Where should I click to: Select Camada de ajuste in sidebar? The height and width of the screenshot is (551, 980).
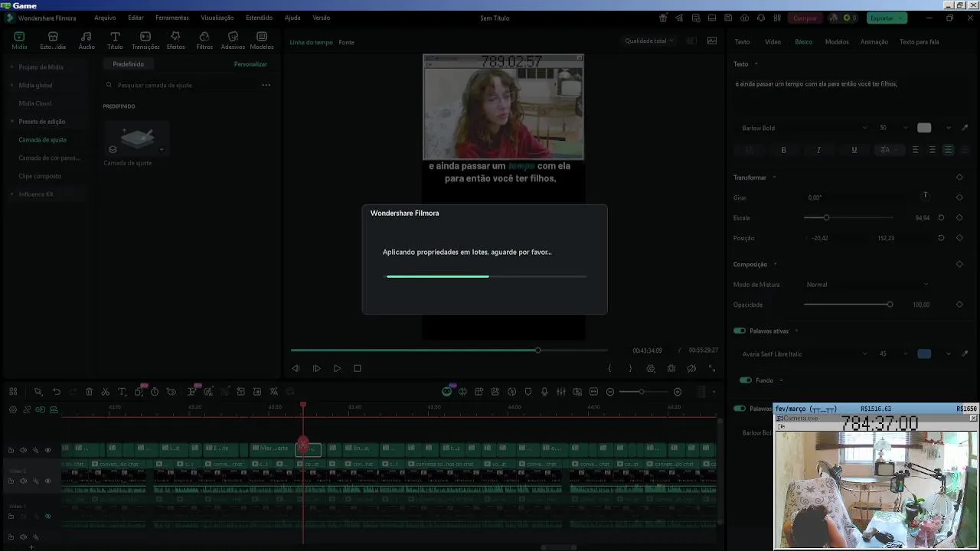point(42,140)
